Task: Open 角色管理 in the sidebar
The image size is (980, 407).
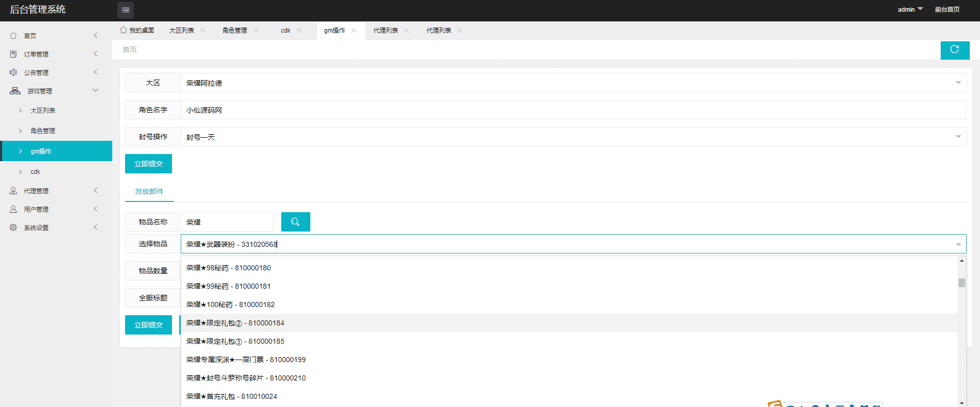Action: coord(56,131)
